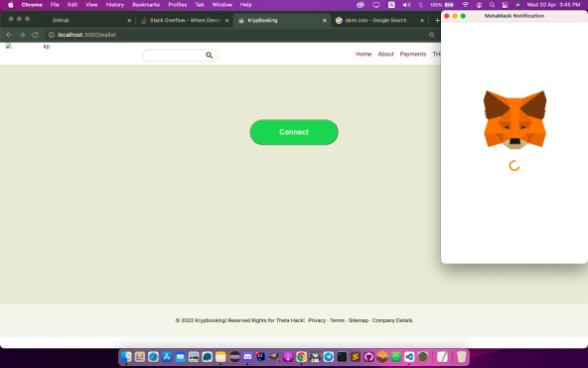Screen dimensions: 588x368
Task: Open Control Center in menu bar
Action: 505,5
